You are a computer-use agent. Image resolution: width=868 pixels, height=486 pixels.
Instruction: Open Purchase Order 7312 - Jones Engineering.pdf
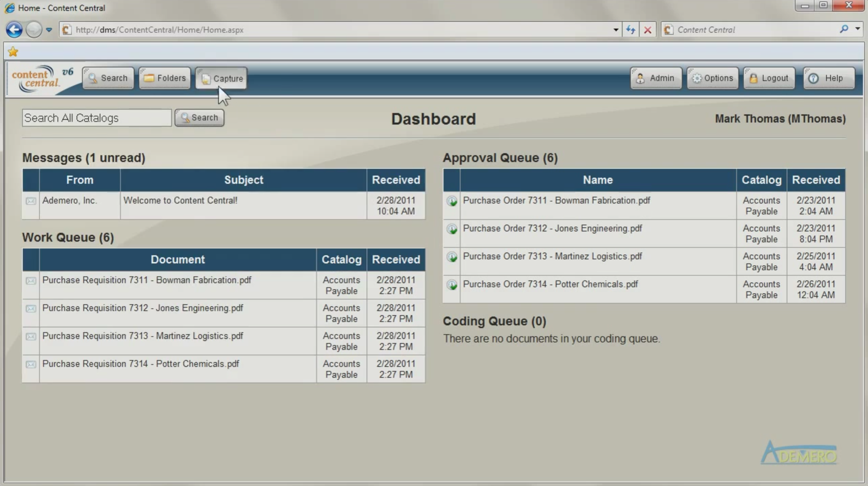[x=552, y=228]
